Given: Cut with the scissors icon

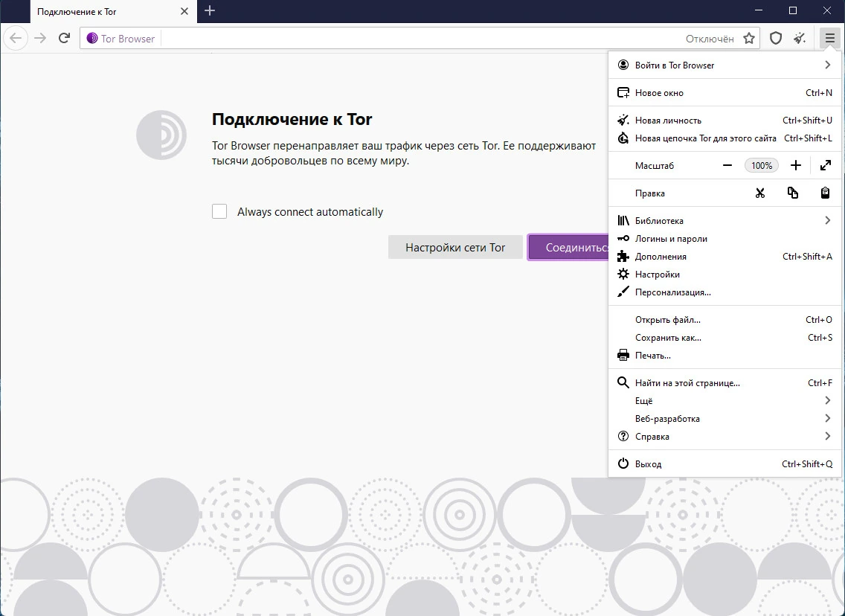Looking at the screenshot, I should point(760,193).
